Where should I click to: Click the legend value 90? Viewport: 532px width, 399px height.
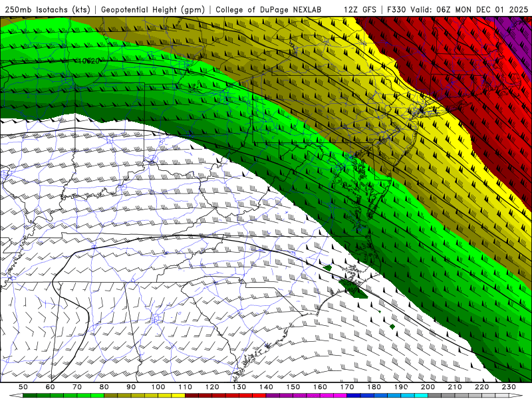(131, 387)
